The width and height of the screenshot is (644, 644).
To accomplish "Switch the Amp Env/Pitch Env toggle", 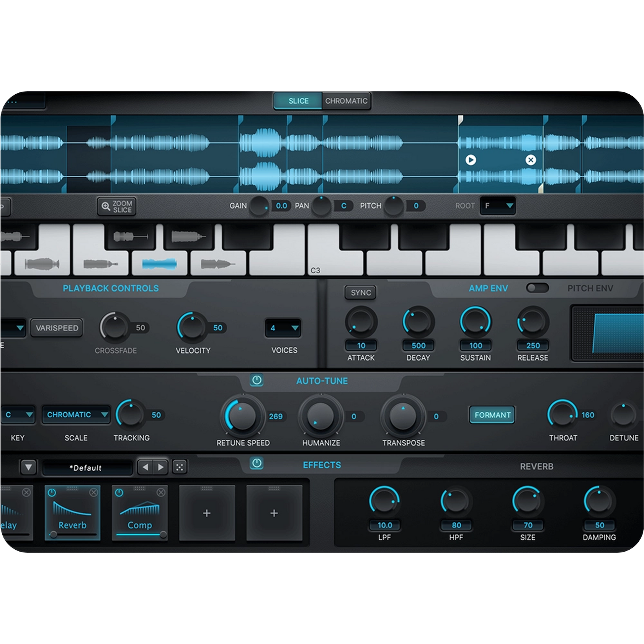I will [537, 288].
